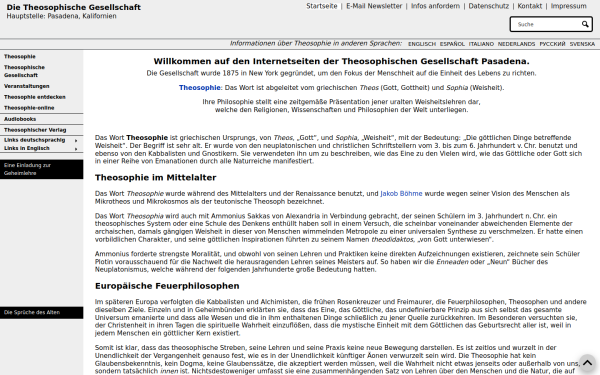The height and width of the screenshot is (375, 600).
Task: Open Theosophischer Verlag sidebar item
Action: [x=35, y=130]
